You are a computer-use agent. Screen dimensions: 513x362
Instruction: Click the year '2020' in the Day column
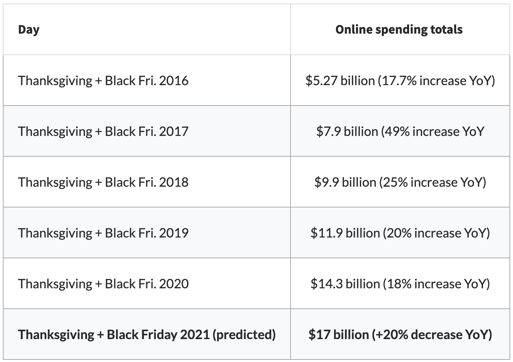click(174, 284)
